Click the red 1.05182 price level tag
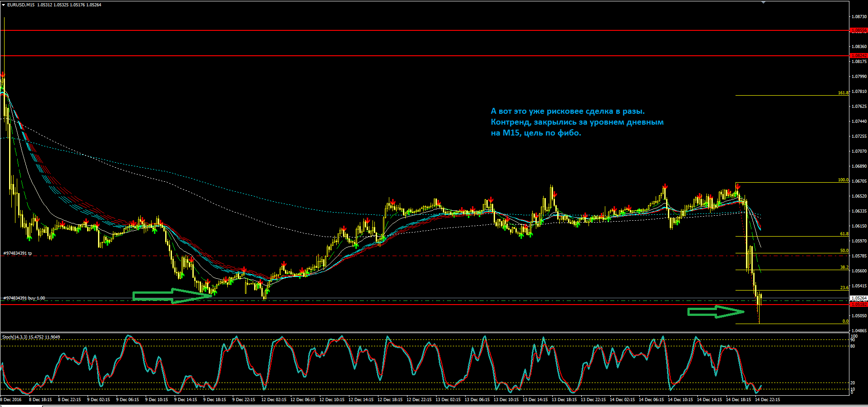This screenshot has height=407, width=868. point(858,305)
